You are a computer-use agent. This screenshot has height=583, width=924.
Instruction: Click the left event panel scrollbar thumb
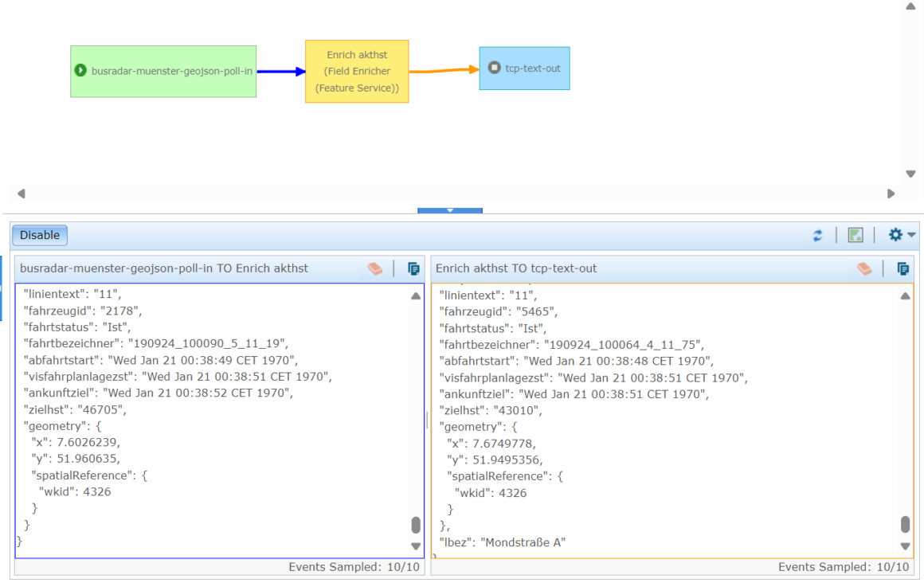click(416, 525)
